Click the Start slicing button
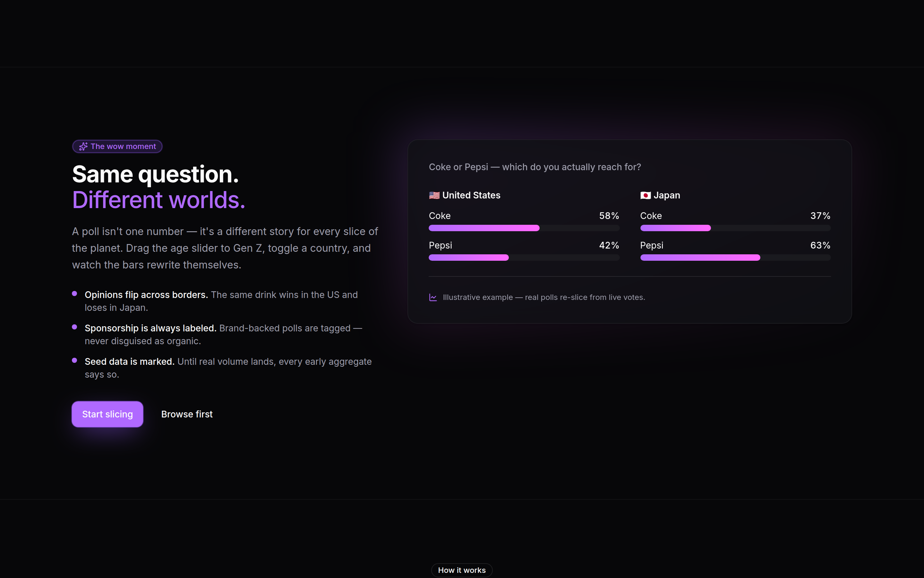Viewport: 924px width, 578px height. click(107, 414)
